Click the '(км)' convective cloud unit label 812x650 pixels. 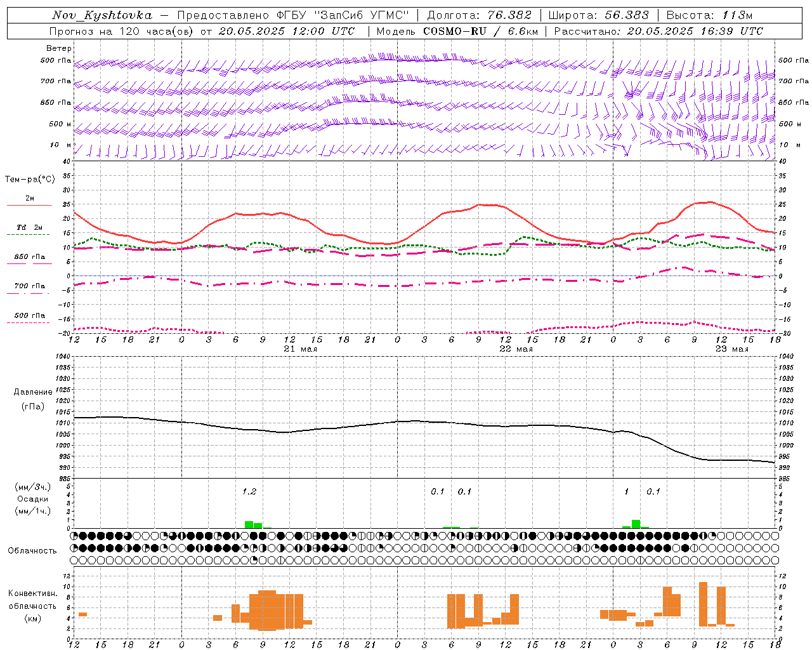(x=33, y=618)
